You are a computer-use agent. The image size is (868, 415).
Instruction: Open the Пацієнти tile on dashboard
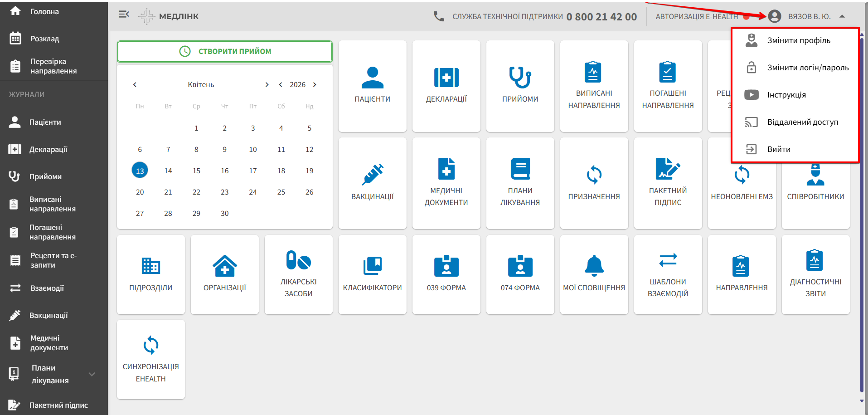click(x=372, y=86)
